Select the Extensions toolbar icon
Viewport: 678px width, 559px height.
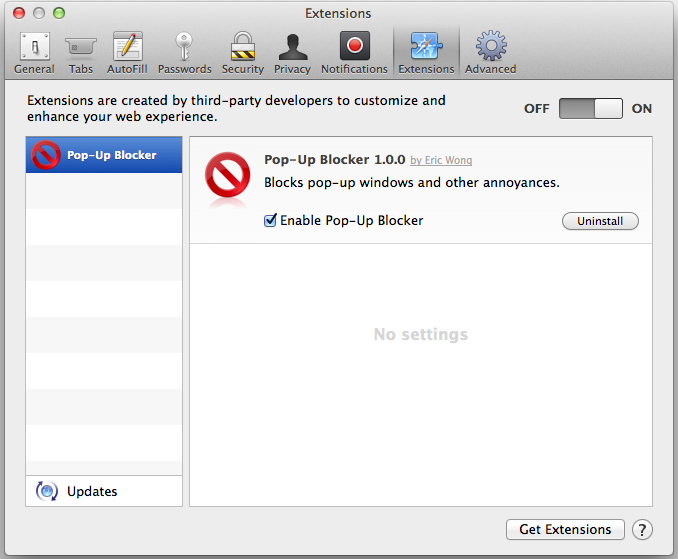point(426,53)
